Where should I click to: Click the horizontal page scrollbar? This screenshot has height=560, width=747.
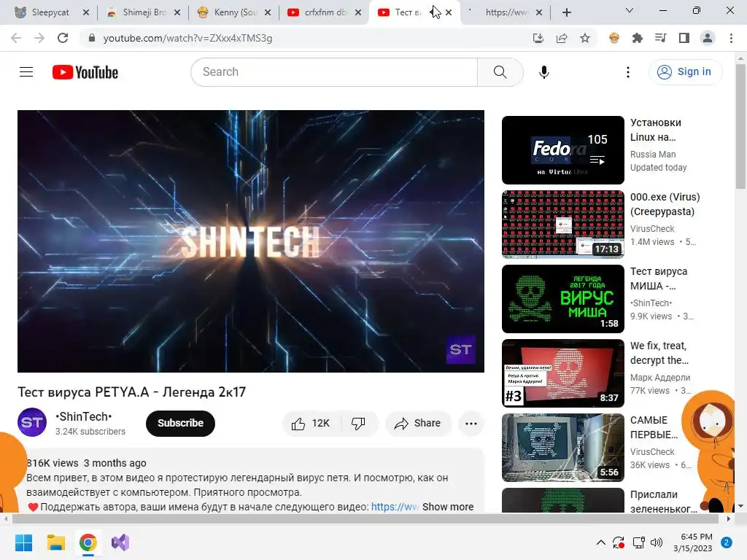pos(365,518)
